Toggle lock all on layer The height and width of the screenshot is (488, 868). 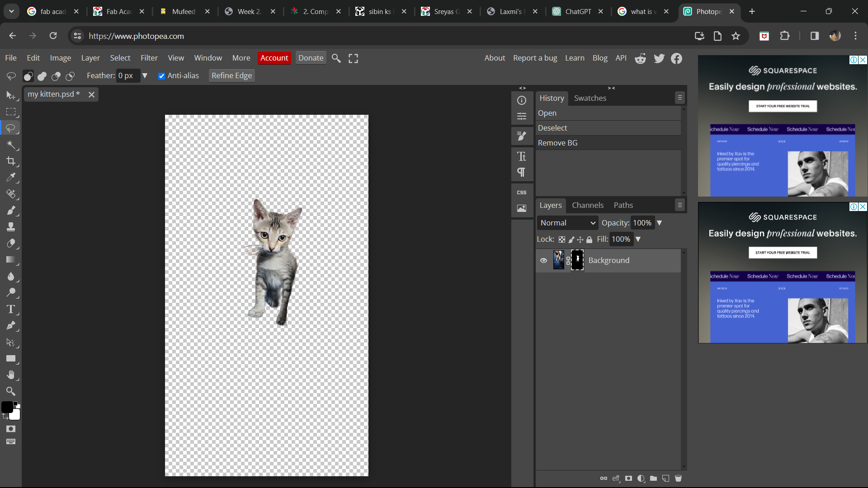pos(590,239)
